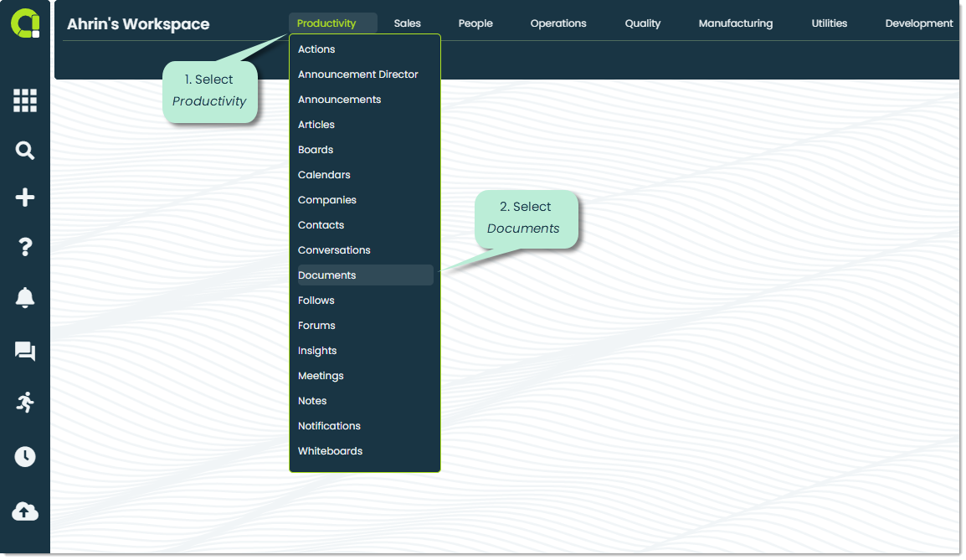Open Help via the question mark icon

25,248
